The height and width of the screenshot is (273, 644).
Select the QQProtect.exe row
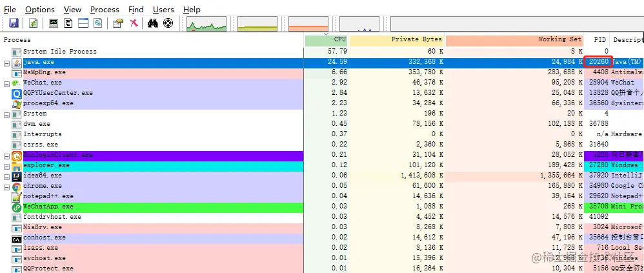(322, 268)
